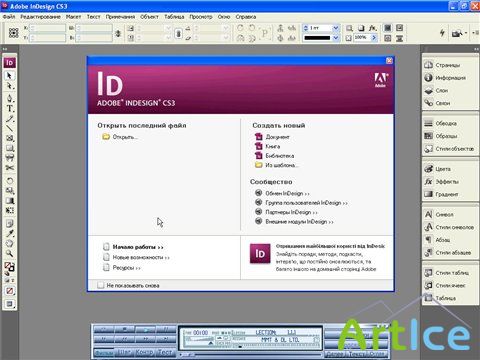Open the Цвета panel
The height and width of the screenshot is (360, 480).
click(x=443, y=169)
